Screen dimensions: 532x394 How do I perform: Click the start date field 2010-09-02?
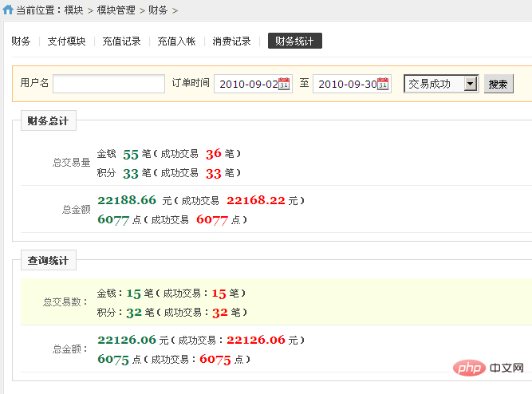(253, 84)
